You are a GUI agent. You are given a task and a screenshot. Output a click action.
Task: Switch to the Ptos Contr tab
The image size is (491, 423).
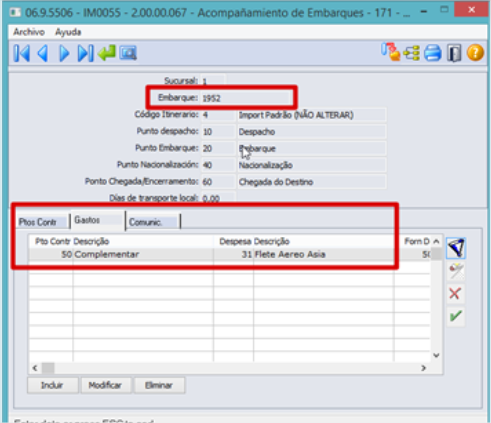(x=42, y=222)
